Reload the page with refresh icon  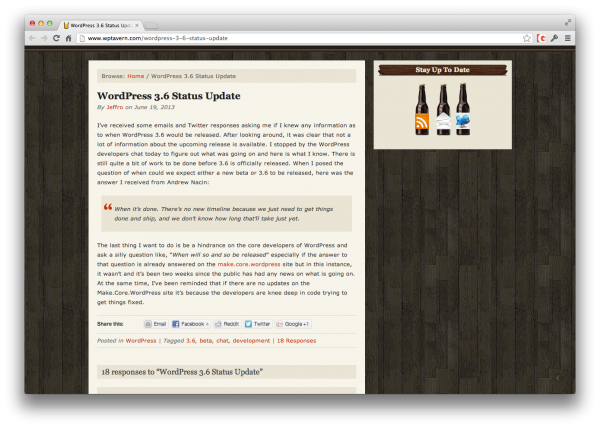pyautogui.click(x=56, y=38)
